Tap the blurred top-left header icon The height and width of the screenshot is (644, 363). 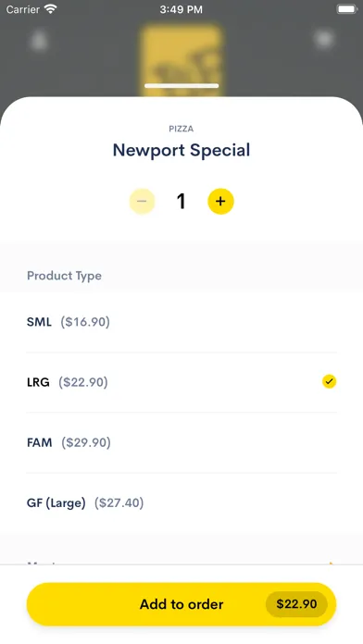tap(40, 41)
